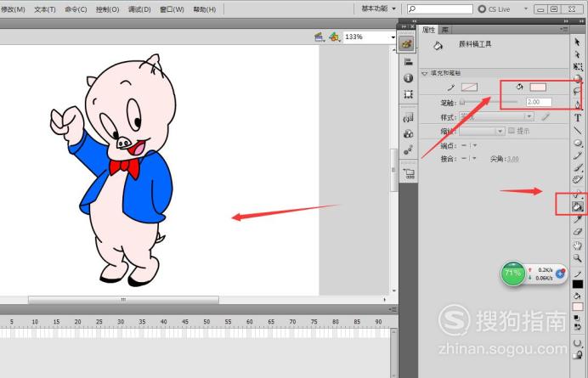The height and width of the screenshot is (378, 588).
Task: Select the Pencil tool
Action: pos(578,155)
